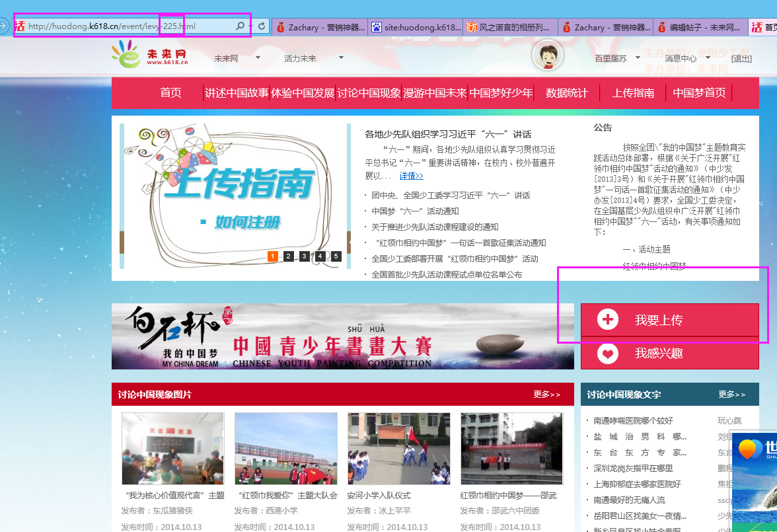The height and width of the screenshot is (532, 777).
Task: Open the 安河小学入队仪式 thumbnail
Action: tap(398, 448)
